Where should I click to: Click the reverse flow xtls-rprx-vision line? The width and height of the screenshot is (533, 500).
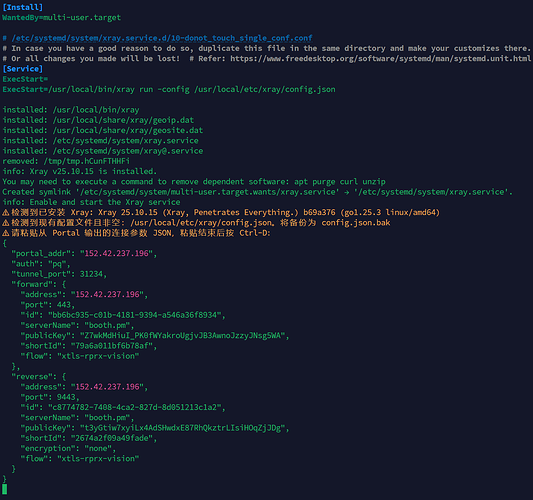(x=80, y=459)
